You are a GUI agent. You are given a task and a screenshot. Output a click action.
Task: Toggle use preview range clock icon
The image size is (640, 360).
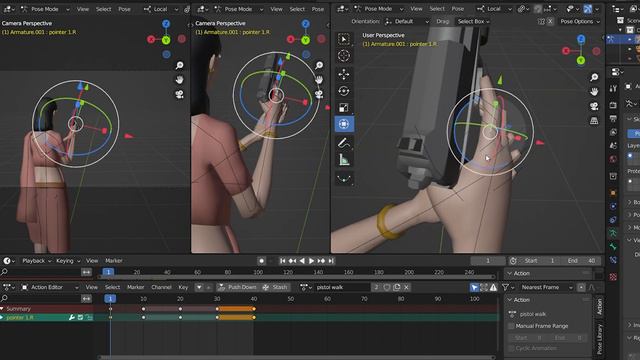(513, 261)
